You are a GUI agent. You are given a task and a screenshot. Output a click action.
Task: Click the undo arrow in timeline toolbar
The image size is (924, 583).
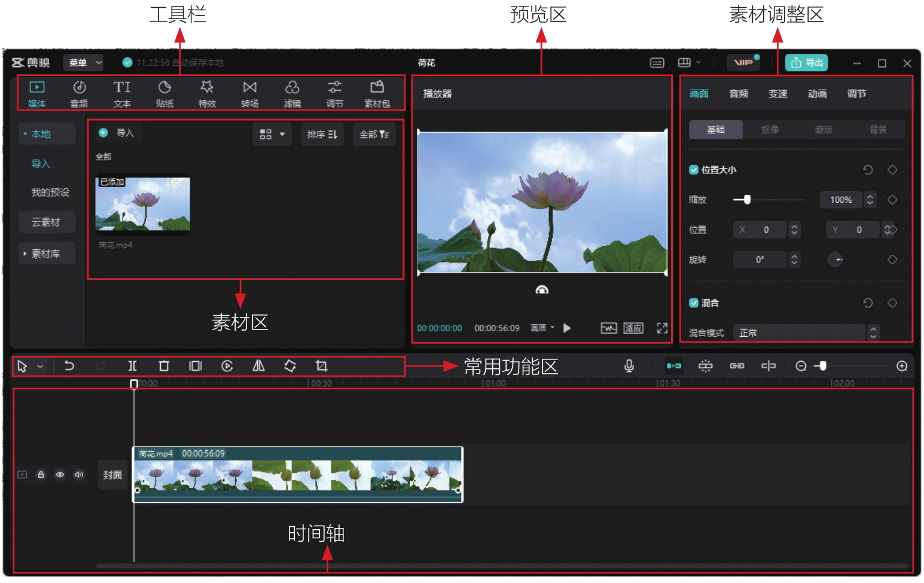click(x=69, y=366)
